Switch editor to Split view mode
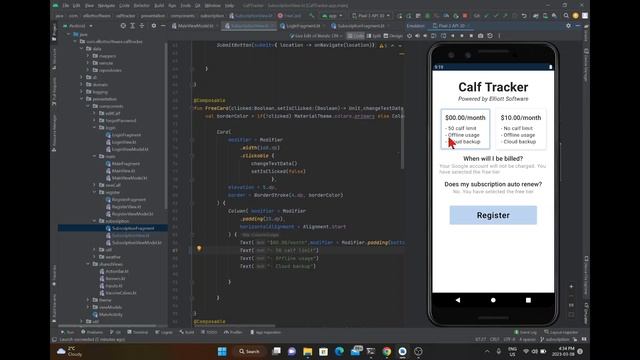 pos(374,36)
